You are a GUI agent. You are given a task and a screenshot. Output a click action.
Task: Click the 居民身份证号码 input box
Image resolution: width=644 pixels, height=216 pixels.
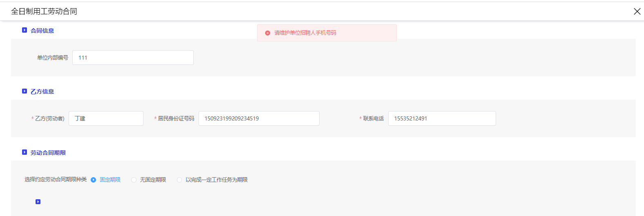(259, 118)
